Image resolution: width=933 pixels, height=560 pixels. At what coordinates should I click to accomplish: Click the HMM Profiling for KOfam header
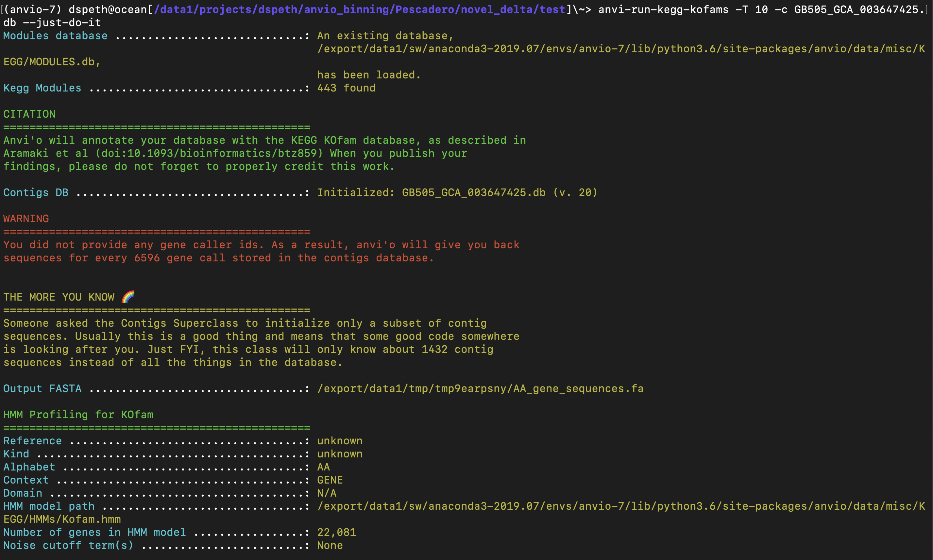coord(78,414)
